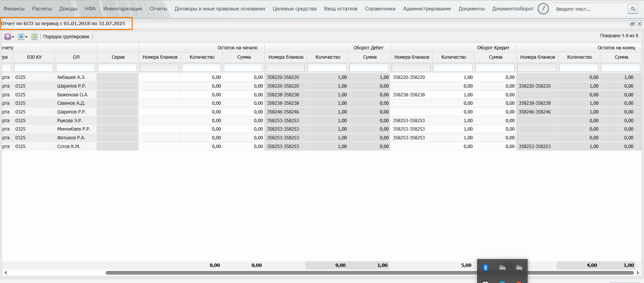
Task: Expand the dropdown arrow beside the list icon
Action: (27, 37)
